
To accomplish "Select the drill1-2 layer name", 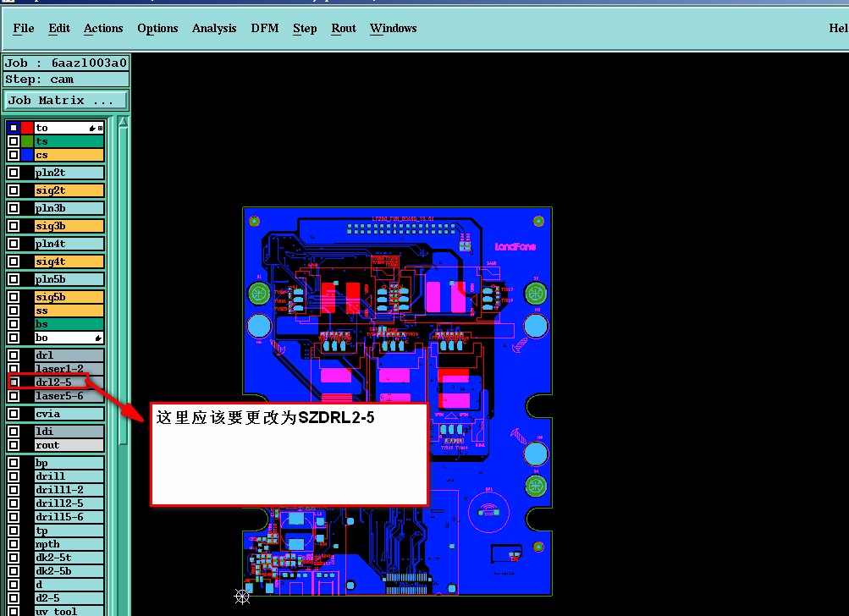I will tap(69, 490).
